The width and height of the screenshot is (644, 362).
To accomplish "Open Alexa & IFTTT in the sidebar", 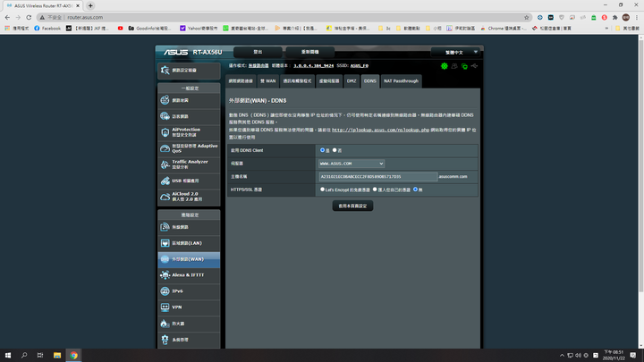I will tap(189, 275).
